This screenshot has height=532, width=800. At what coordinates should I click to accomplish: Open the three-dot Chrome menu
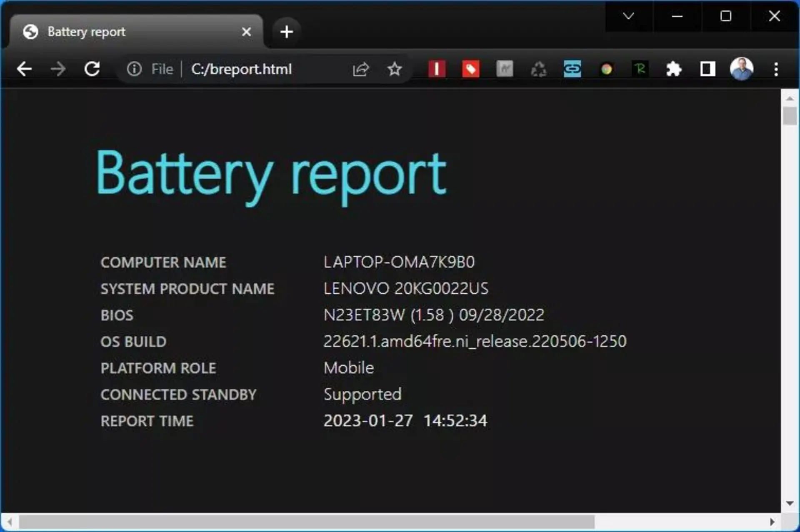(x=776, y=69)
